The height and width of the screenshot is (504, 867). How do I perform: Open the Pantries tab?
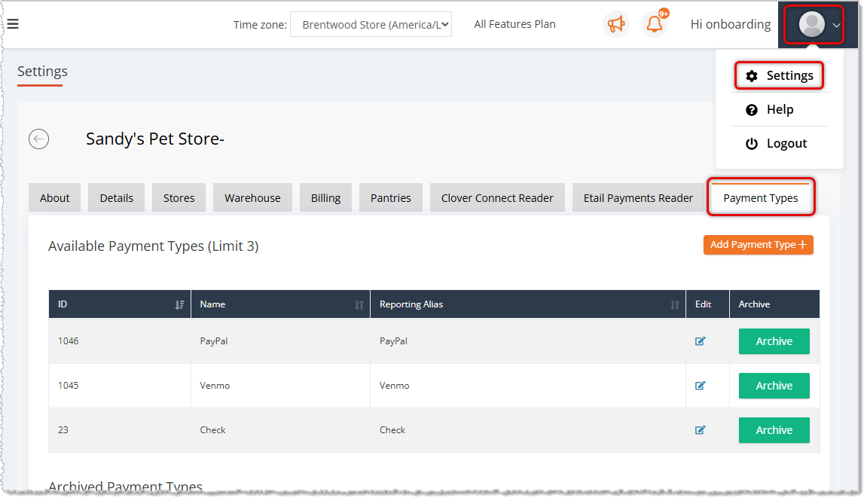[391, 198]
